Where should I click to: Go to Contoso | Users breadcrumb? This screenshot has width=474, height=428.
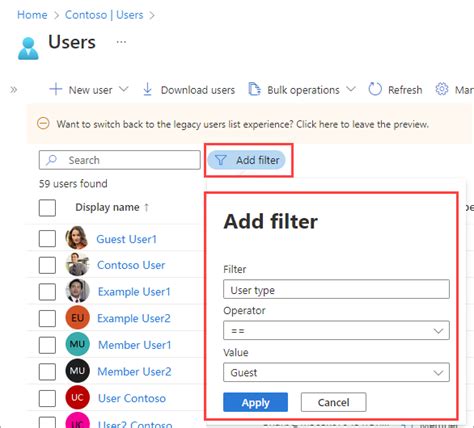(104, 15)
